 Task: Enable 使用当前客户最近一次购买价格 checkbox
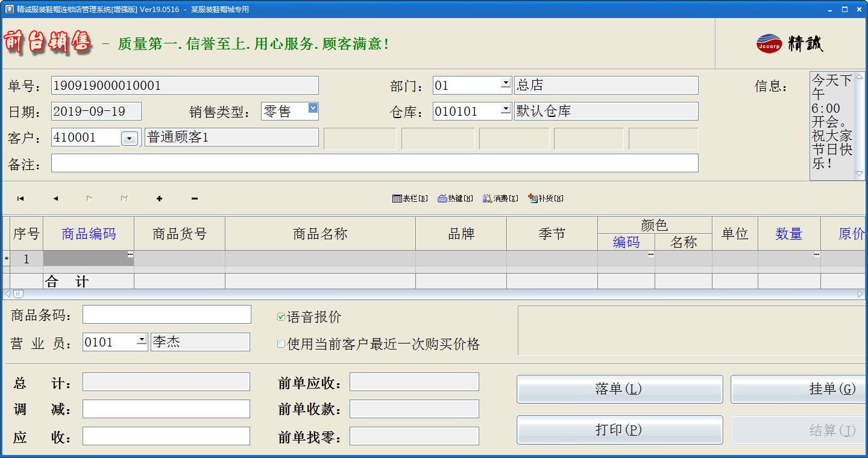point(281,343)
